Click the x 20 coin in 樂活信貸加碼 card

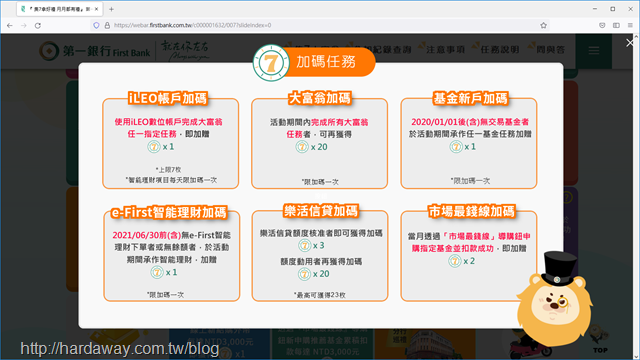[x=304, y=274]
